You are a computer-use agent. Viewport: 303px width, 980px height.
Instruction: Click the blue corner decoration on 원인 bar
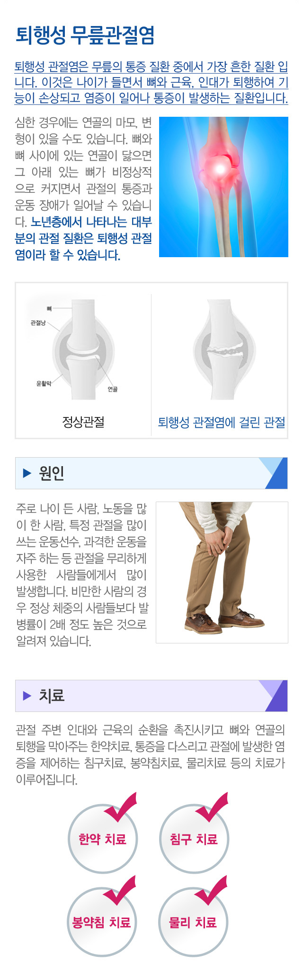coord(274,473)
